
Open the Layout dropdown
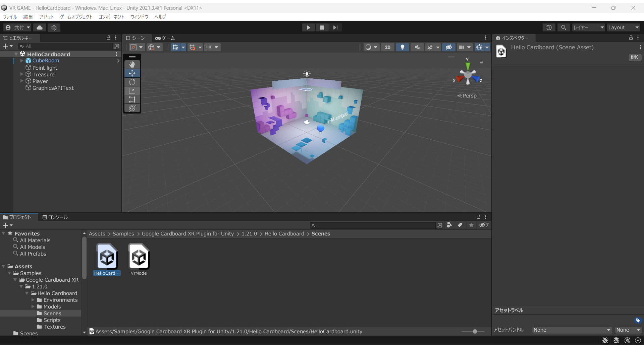pyautogui.click(x=624, y=27)
